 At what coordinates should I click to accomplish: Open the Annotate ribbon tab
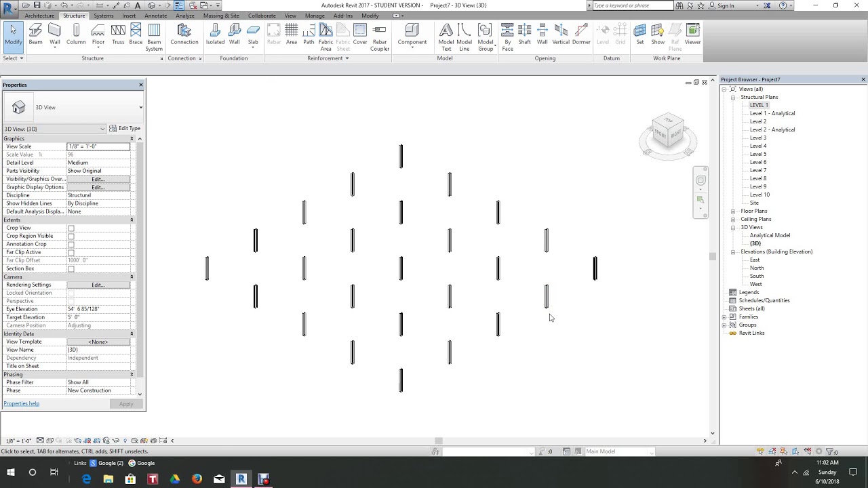155,16
